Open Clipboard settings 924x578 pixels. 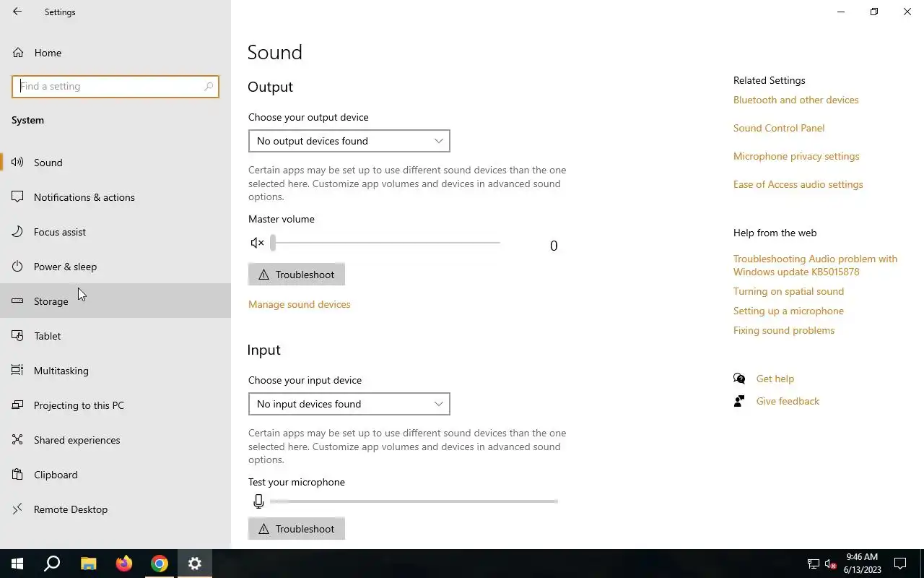115,475
